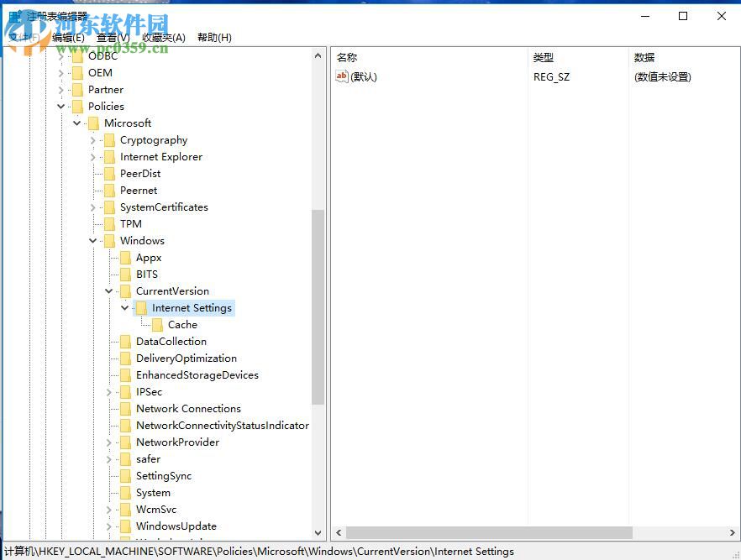Select the TPM key folder icon

(109, 223)
